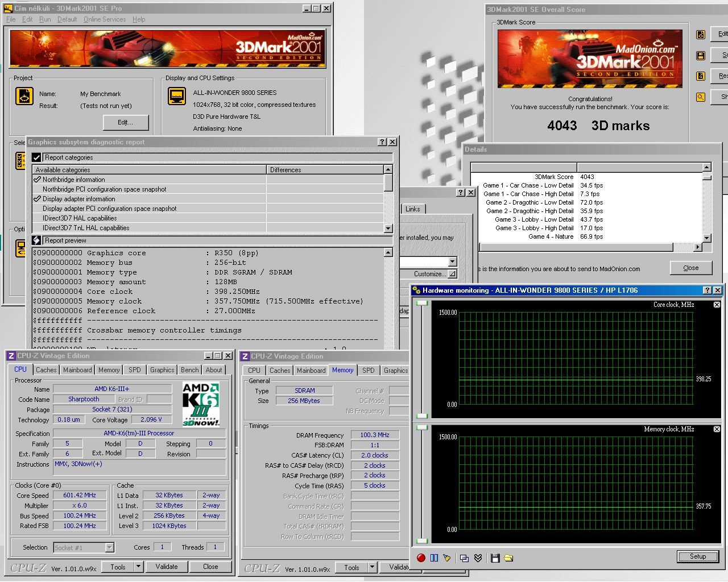Click categories list scroll-up arrow
The width and height of the screenshot is (728, 582).
[x=388, y=169]
